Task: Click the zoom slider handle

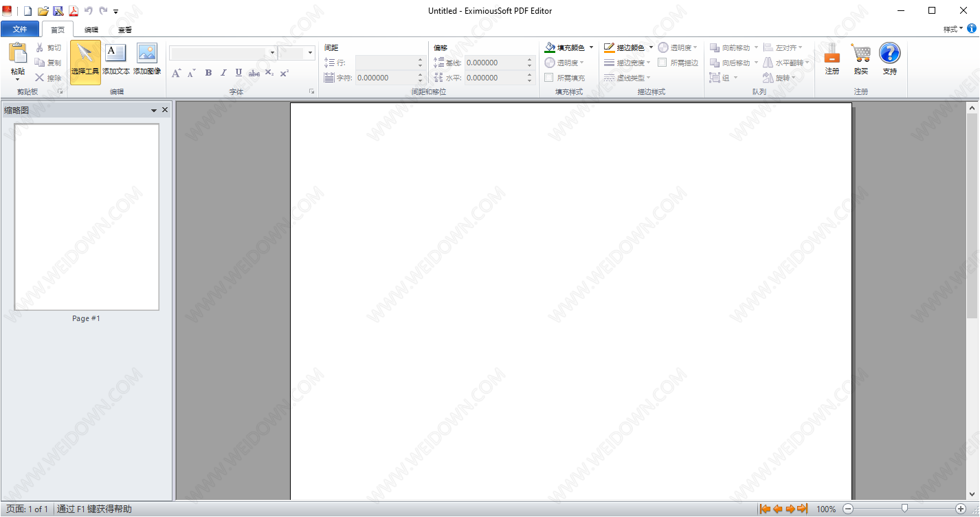Action: click(x=904, y=509)
